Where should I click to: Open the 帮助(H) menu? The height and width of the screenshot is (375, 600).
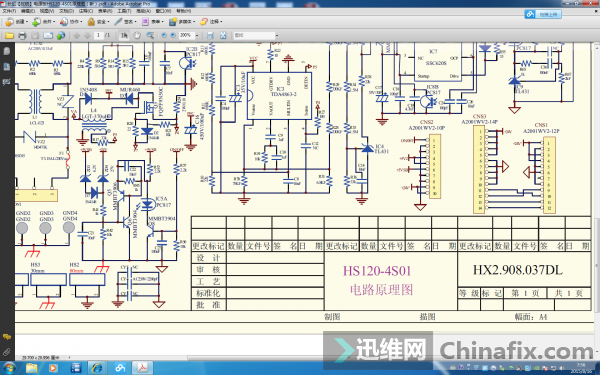(183, 11)
